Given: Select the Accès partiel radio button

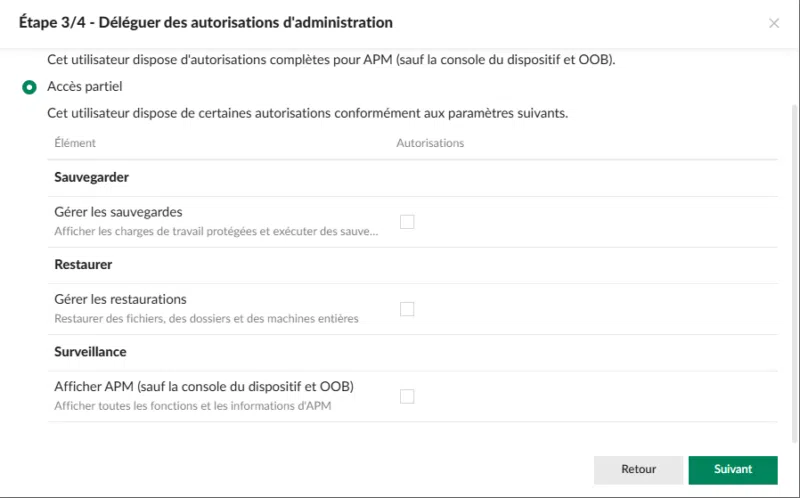Looking at the screenshot, I should [30, 87].
